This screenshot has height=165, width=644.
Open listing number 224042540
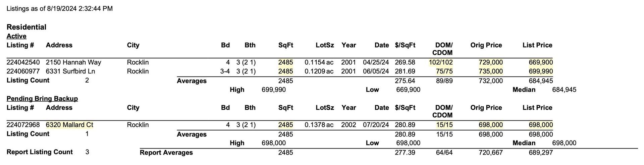click(x=23, y=62)
